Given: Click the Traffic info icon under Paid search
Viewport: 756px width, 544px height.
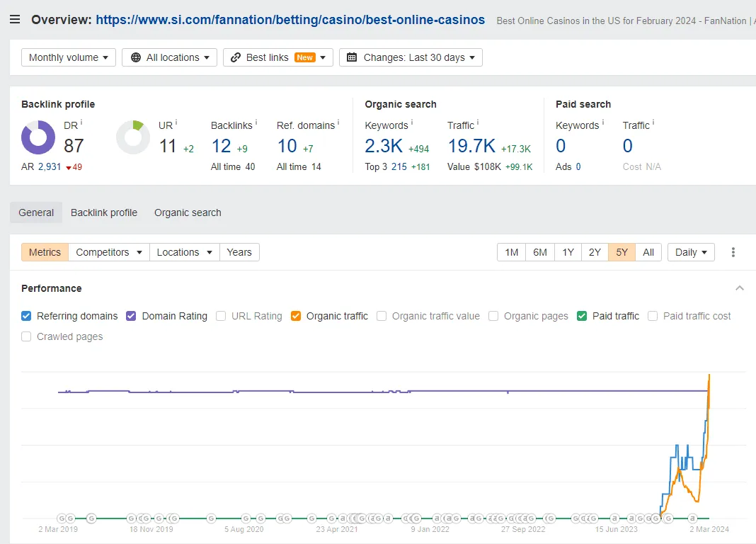Looking at the screenshot, I should [x=653, y=121].
